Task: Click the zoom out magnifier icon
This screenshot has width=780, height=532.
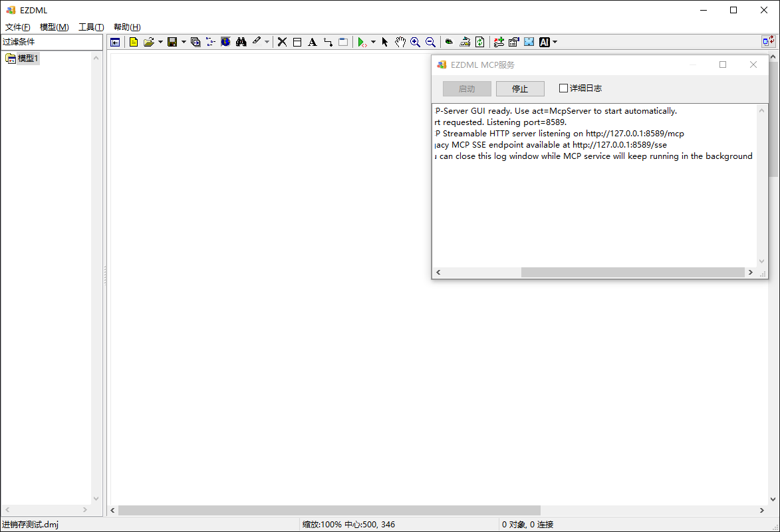Action: [x=431, y=43]
